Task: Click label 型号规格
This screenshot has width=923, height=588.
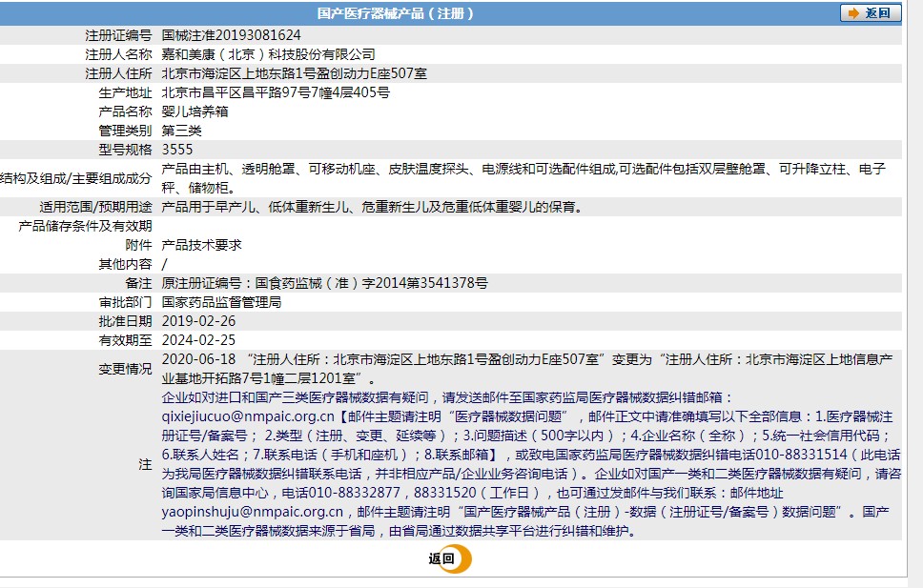Action: [125, 150]
